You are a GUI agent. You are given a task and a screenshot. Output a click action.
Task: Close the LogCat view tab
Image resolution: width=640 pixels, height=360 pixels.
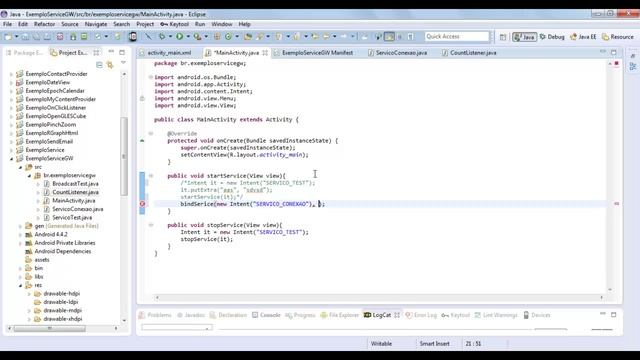pos(397,315)
